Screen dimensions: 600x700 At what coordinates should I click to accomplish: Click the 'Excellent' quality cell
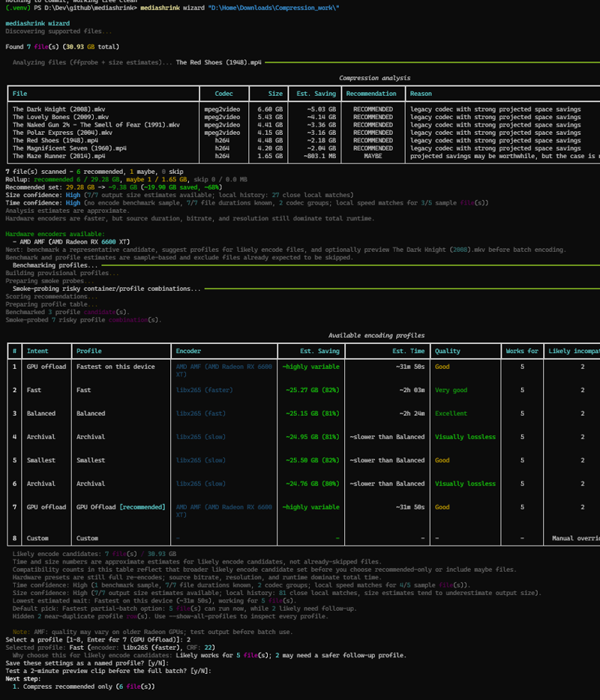pyautogui.click(x=451, y=414)
